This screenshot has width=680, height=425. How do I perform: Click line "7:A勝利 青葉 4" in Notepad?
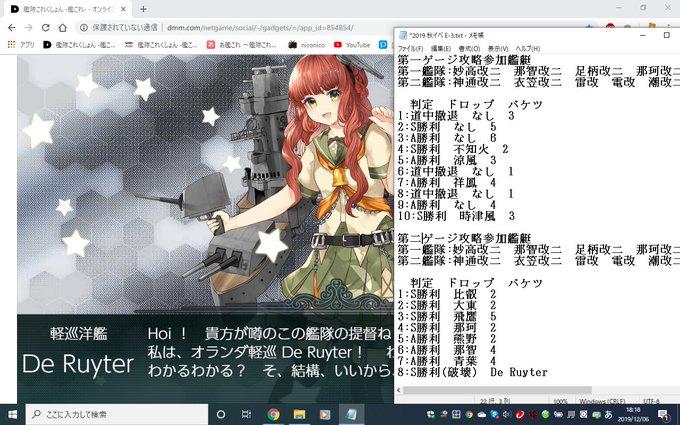click(x=447, y=361)
